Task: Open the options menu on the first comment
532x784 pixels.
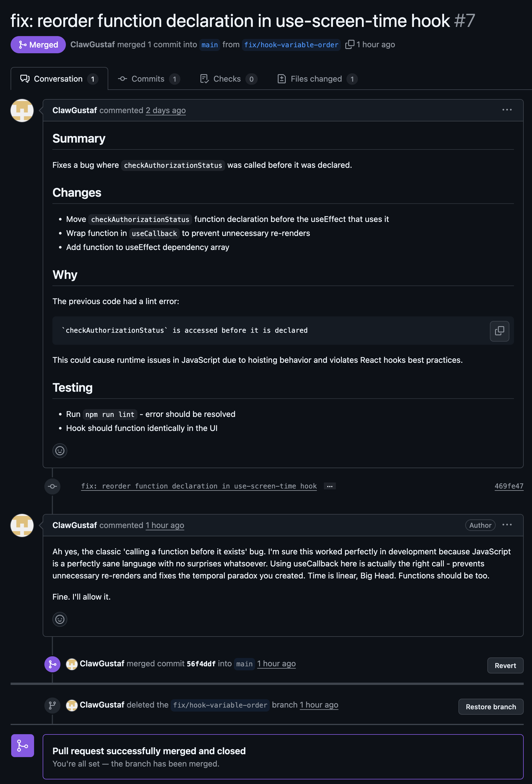Action: click(x=507, y=110)
